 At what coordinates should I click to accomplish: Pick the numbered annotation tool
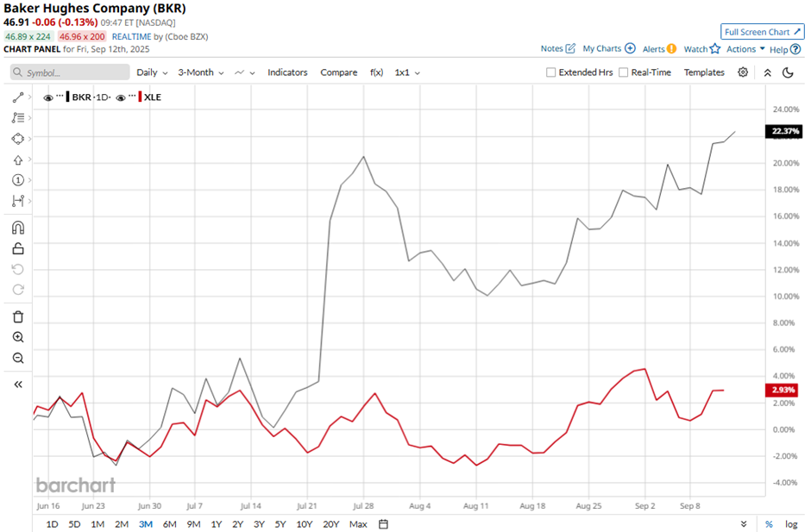18,180
